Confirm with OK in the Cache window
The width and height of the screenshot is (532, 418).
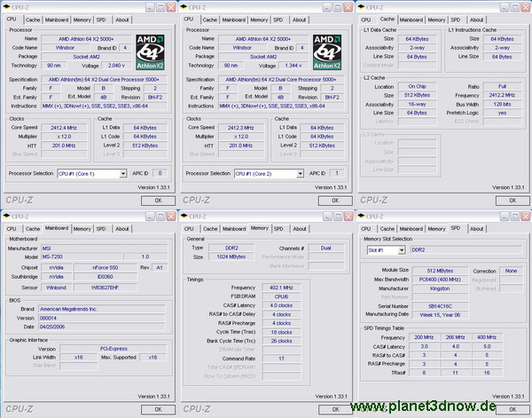click(x=512, y=201)
